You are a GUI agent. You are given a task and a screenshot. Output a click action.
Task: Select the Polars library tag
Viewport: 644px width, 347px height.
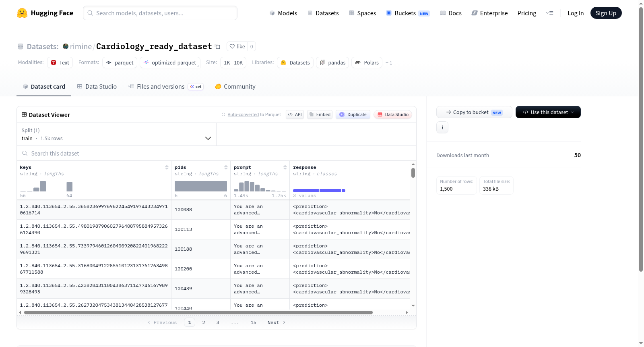[x=367, y=62]
